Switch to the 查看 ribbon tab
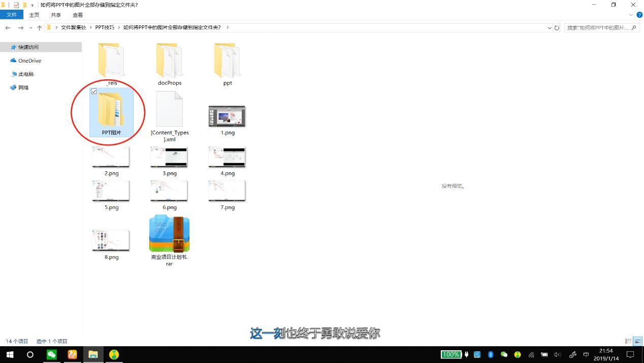 77,15
